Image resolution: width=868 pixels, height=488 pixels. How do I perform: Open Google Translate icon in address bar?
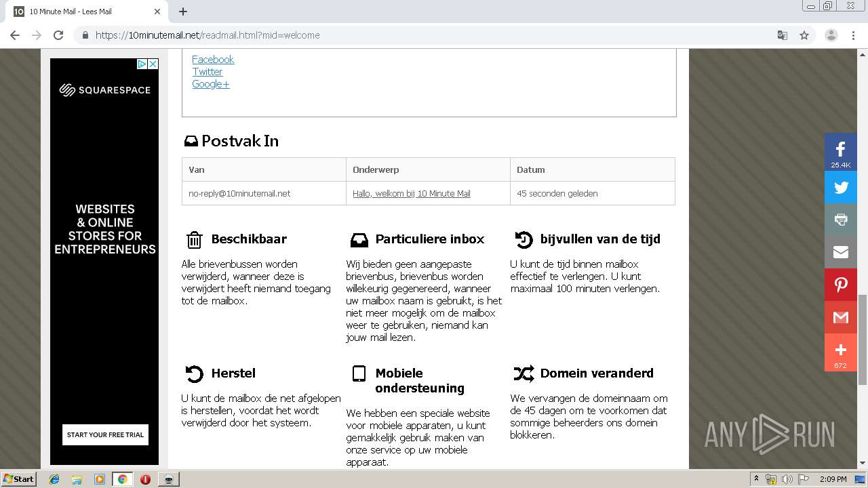(x=782, y=35)
